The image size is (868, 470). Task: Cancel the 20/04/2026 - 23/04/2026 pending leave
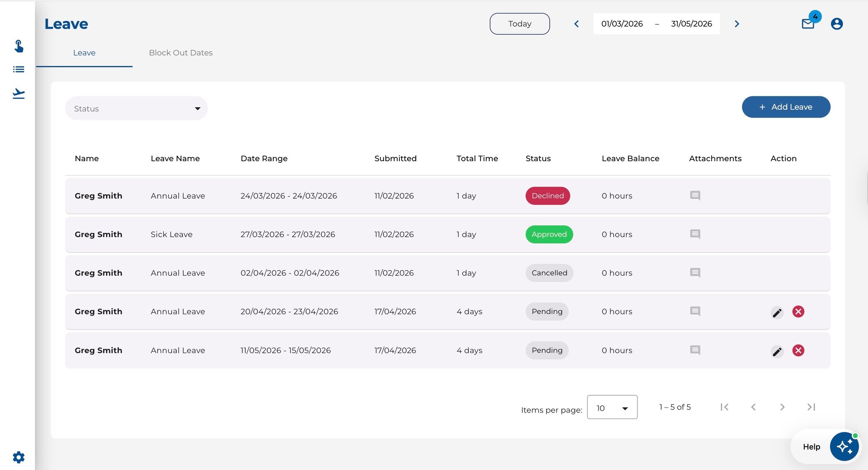798,311
